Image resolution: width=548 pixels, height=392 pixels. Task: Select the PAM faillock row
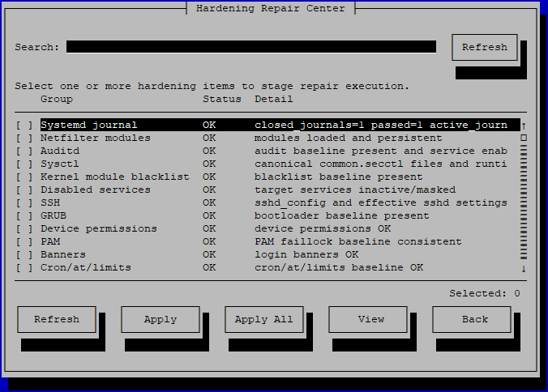coord(268,241)
